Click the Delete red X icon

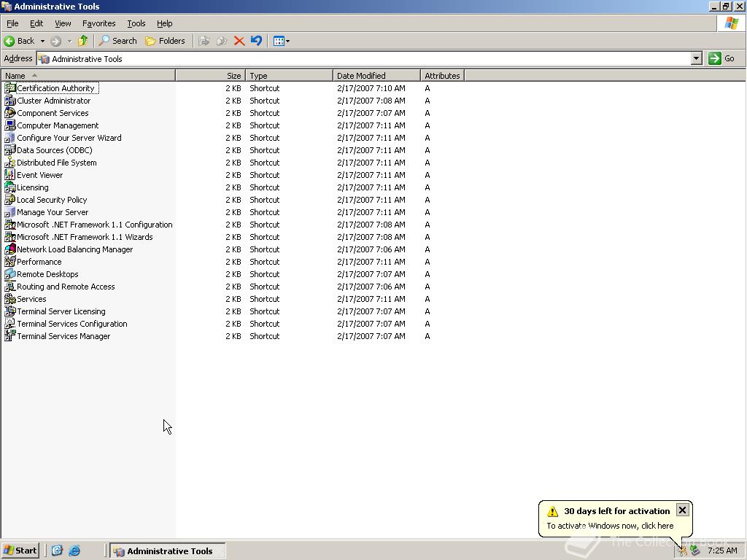(x=239, y=41)
